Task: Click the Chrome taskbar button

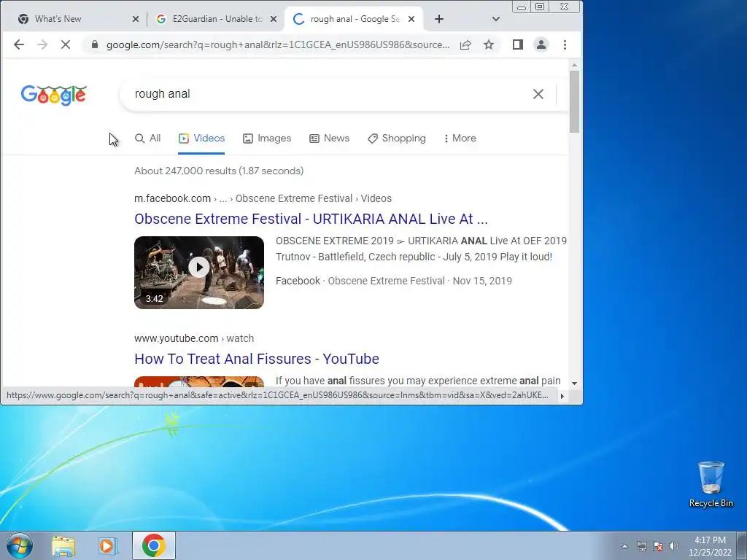Action: coord(153,545)
